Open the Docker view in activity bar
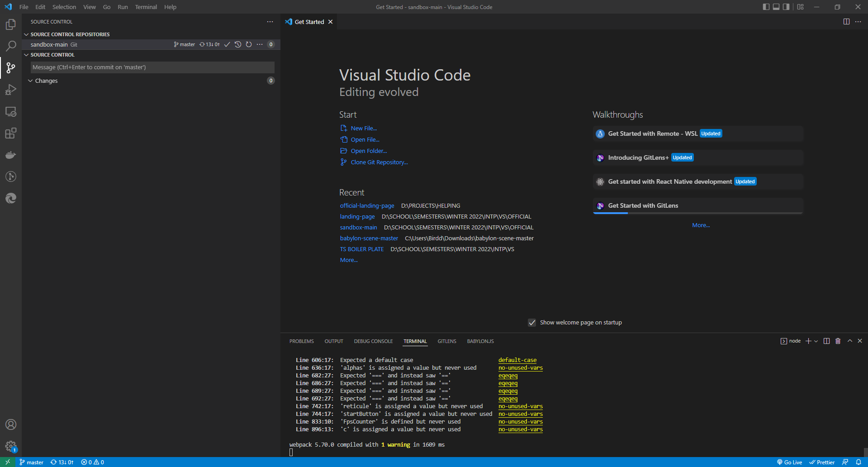Image resolution: width=868 pixels, height=467 pixels. coord(11,155)
